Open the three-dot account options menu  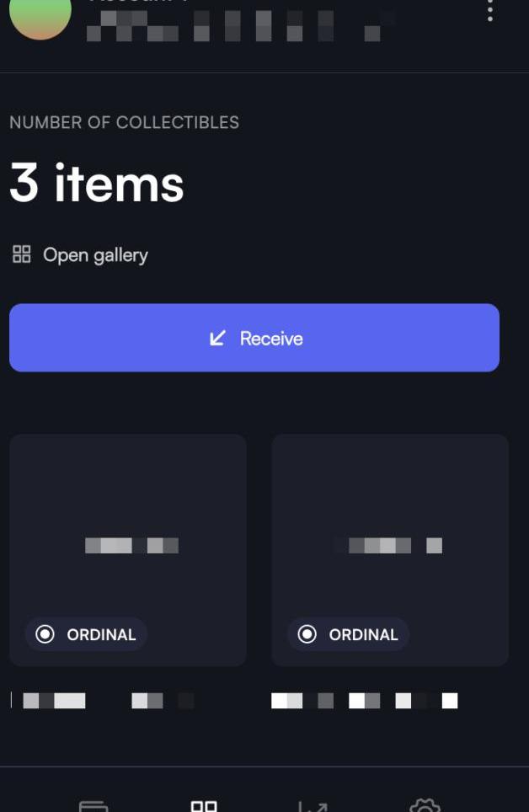pyautogui.click(x=489, y=9)
